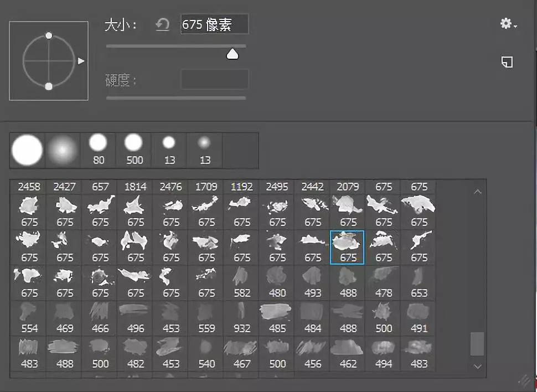Click the brush size label 1192

tap(242, 187)
